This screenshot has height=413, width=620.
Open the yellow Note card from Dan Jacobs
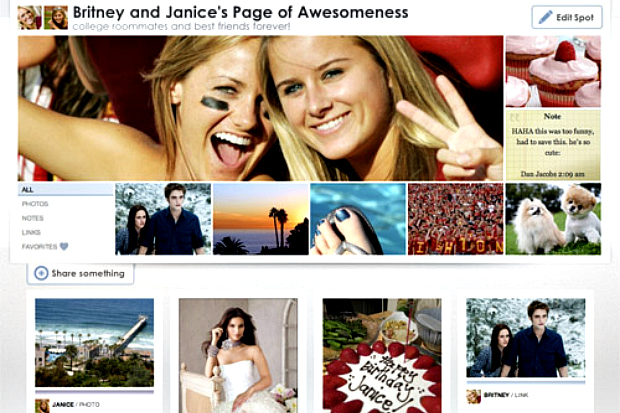pos(553,145)
